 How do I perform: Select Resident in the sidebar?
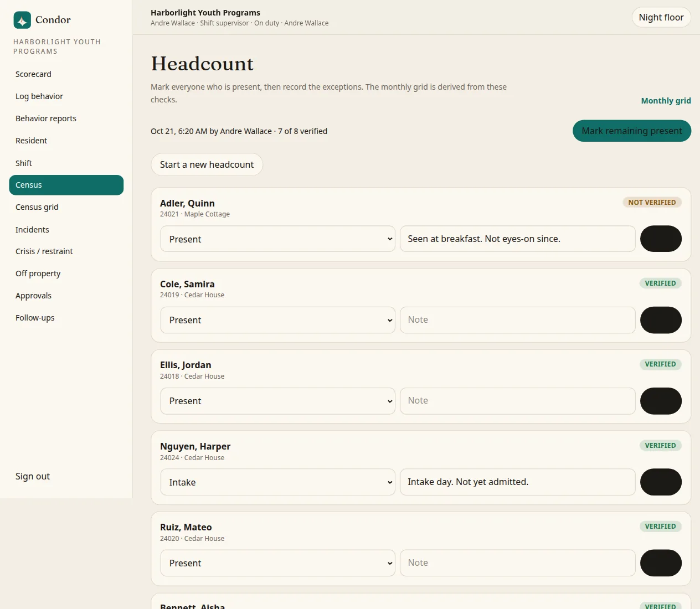[66, 141]
